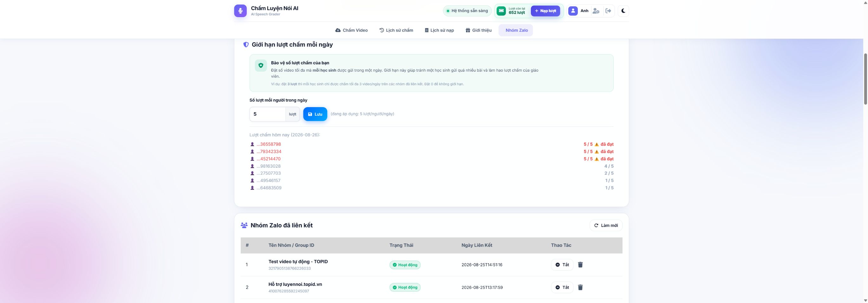The image size is (868, 303).
Task: Open the Chấm Video tab
Action: pyautogui.click(x=351, y=30)
